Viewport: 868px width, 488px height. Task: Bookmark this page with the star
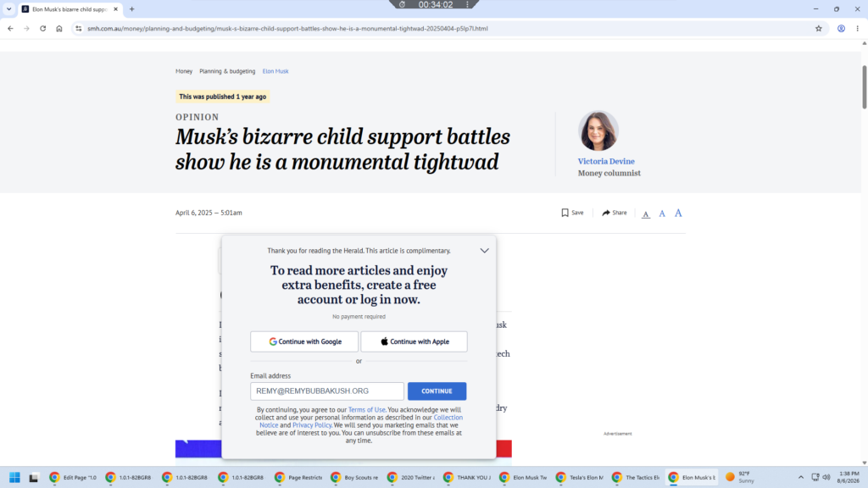[x=819, y=28]
